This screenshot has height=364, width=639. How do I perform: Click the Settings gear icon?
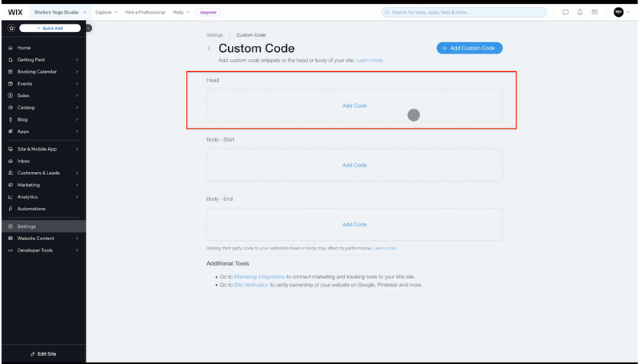coord(11,226)
